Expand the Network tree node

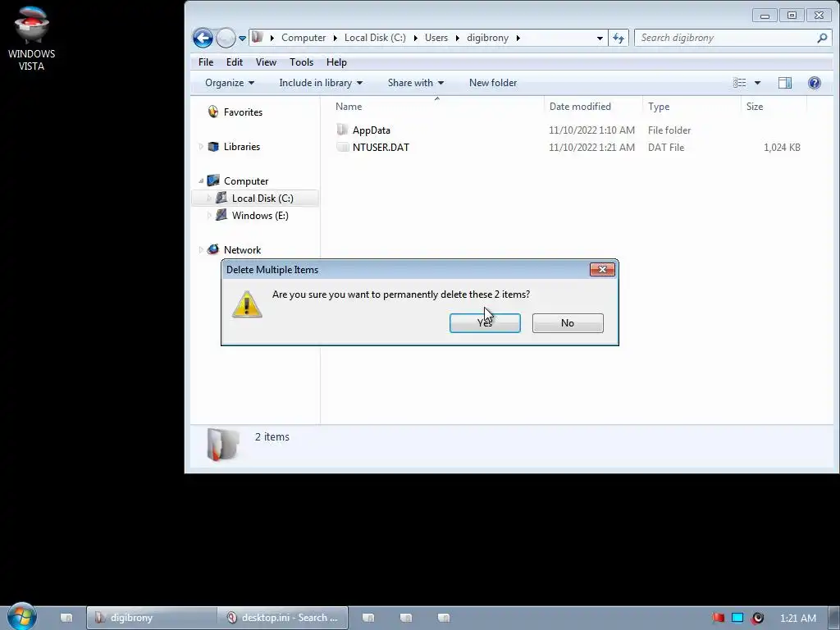pyautogui.click(x=201, y=249)
